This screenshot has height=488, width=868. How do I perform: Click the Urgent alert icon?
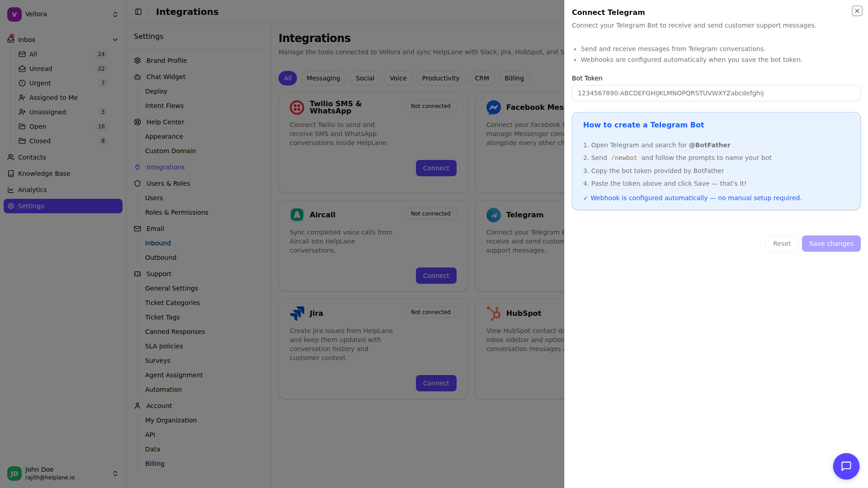point(22,83)
